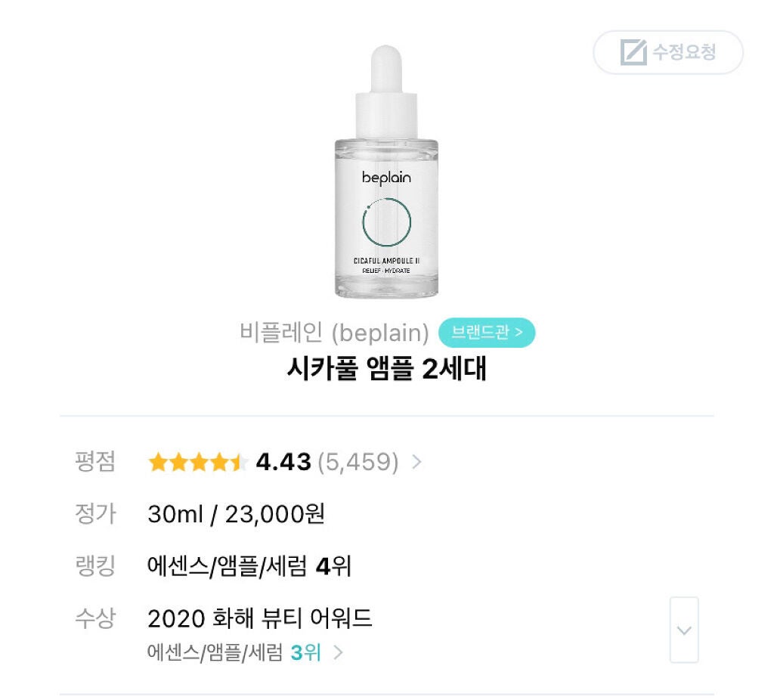Open the 브랜드관 brand store badge
Viewport: 774px width, 700px height.
tap(487, 332)
